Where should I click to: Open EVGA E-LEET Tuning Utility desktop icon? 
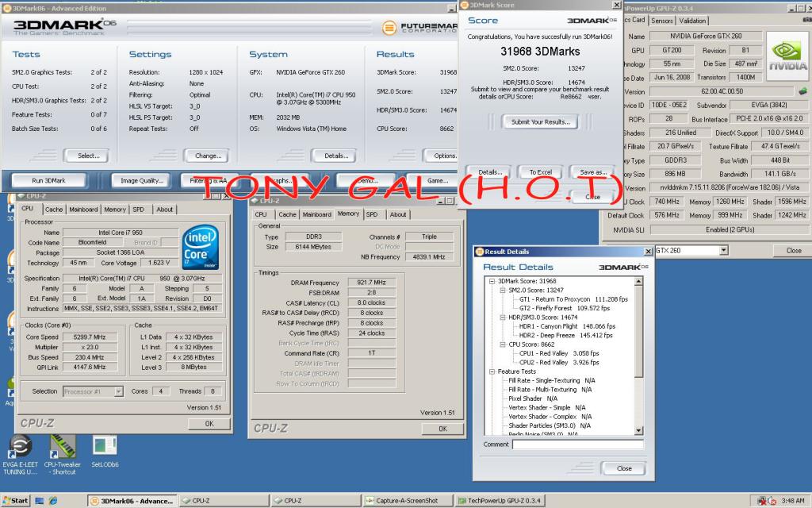coord(20,448)
